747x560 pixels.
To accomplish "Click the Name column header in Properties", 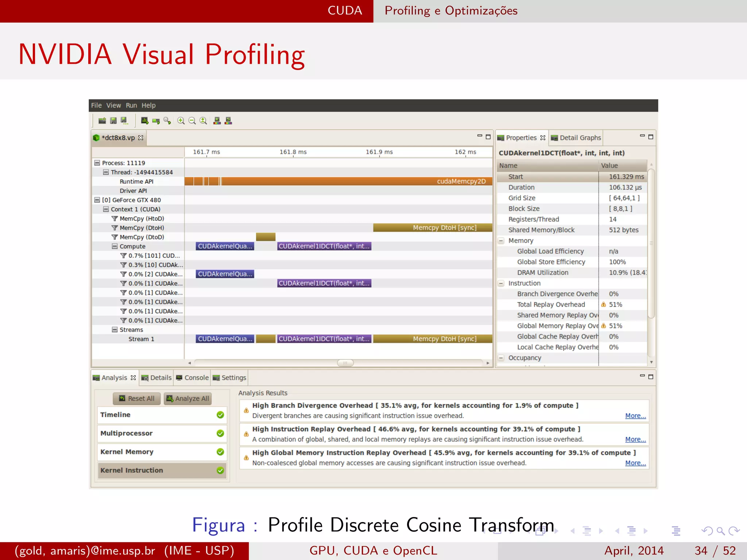I will (x=548, y=166).
